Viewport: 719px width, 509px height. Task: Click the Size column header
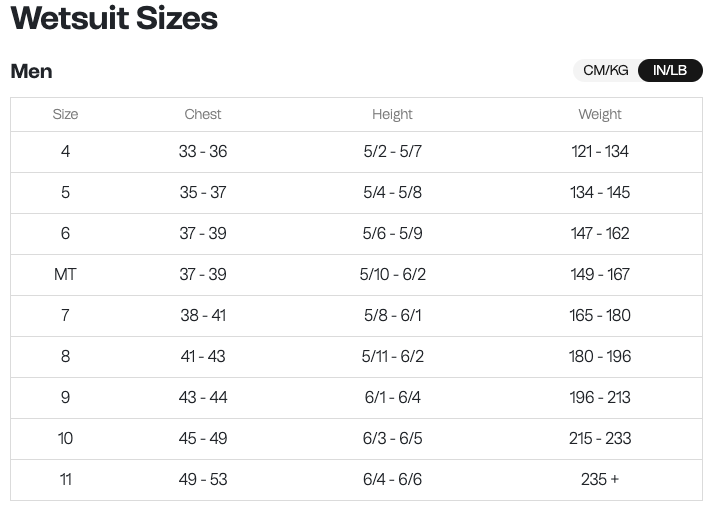tap(65, 114)
